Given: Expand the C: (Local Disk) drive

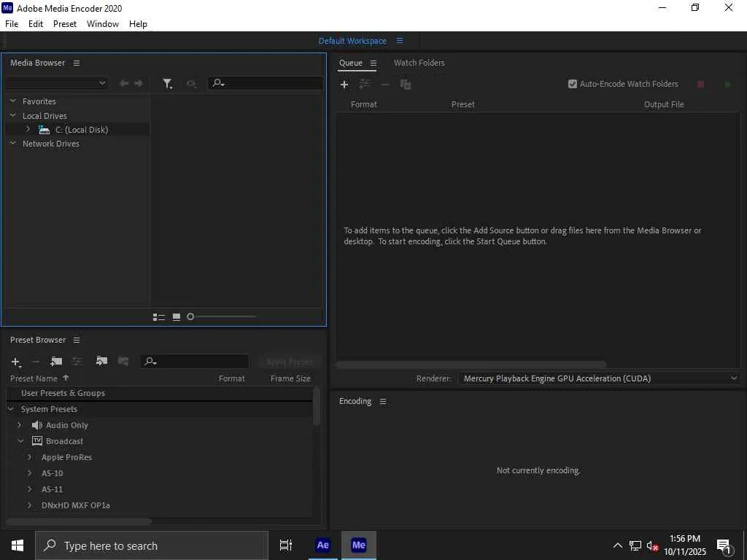Looking at the screenshot, I should [x=28, y=129].
